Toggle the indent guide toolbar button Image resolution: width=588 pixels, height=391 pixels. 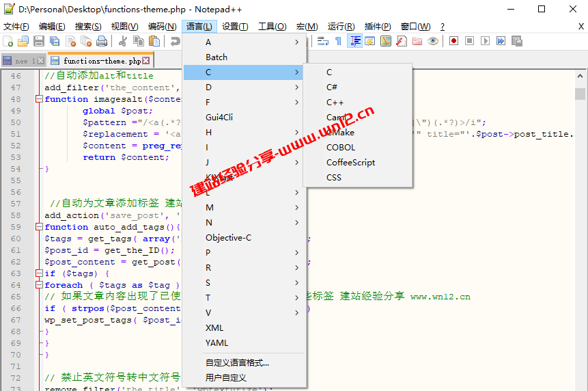point(354,41)
